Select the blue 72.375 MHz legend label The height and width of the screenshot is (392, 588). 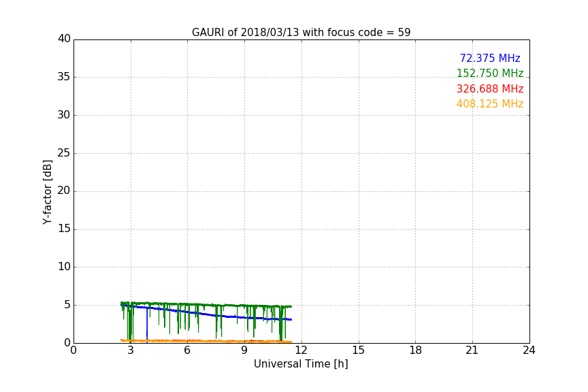click(490, 58)
